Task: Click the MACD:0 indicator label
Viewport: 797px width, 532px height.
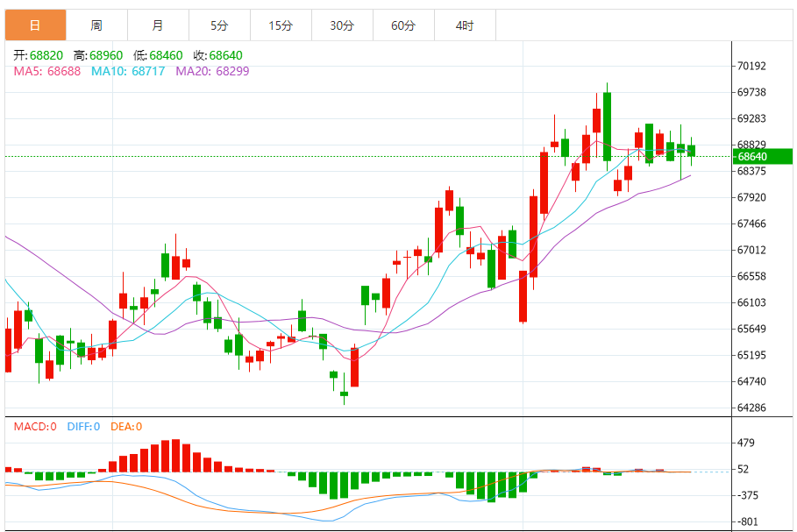Action: (35, 427)
